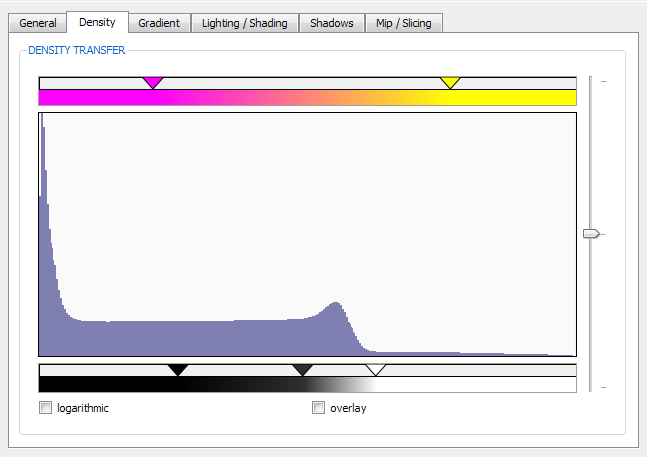This screenshot has height=457, width=647.
Task: Enable the overlay checkbox
Action: [x=318, y=408]
